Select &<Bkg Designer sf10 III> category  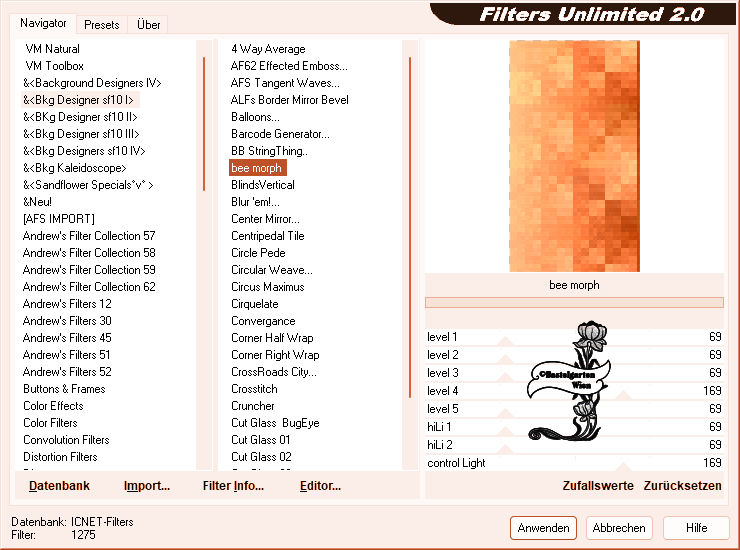81,134
